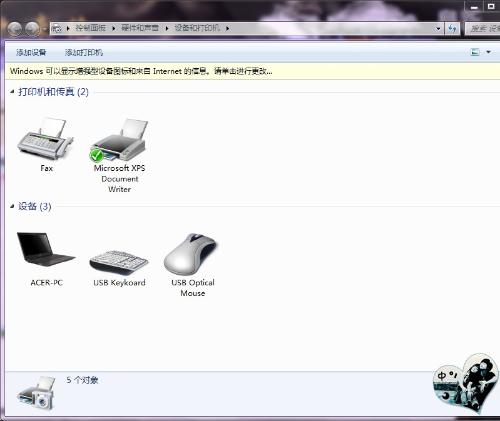Viewport: 500px width, 421px height.
Task: Click 添加设备 in the toolbar
Action: pos(31,52)
